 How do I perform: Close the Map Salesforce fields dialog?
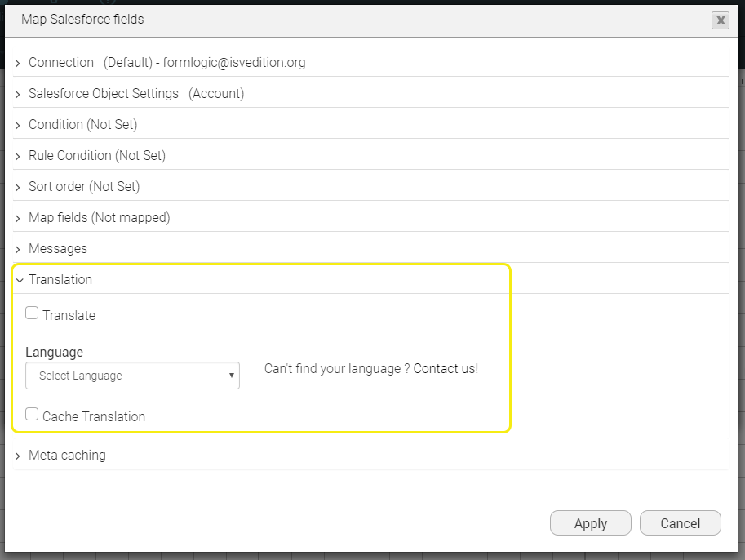tap(720, 20)
